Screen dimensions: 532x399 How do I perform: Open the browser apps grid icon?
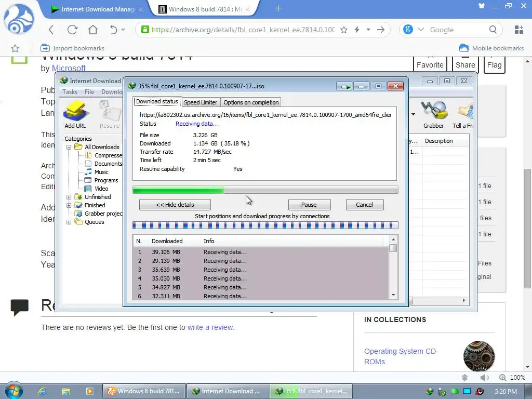(x=519, y=30)
